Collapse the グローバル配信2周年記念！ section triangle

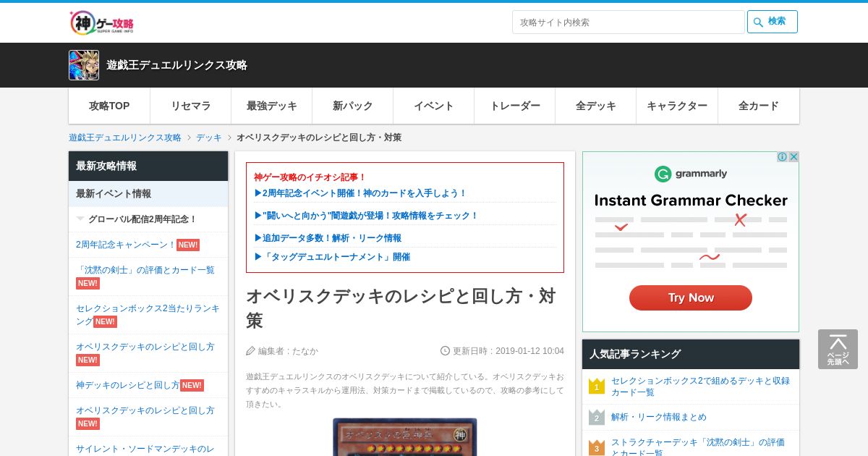[x=80, y=219]
